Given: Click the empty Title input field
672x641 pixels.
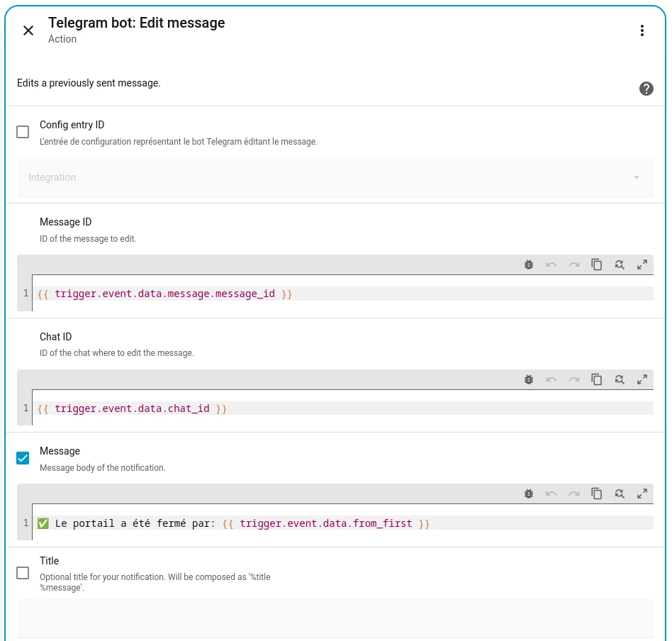Looking at the screenshot, I should (x=335, y=618).
